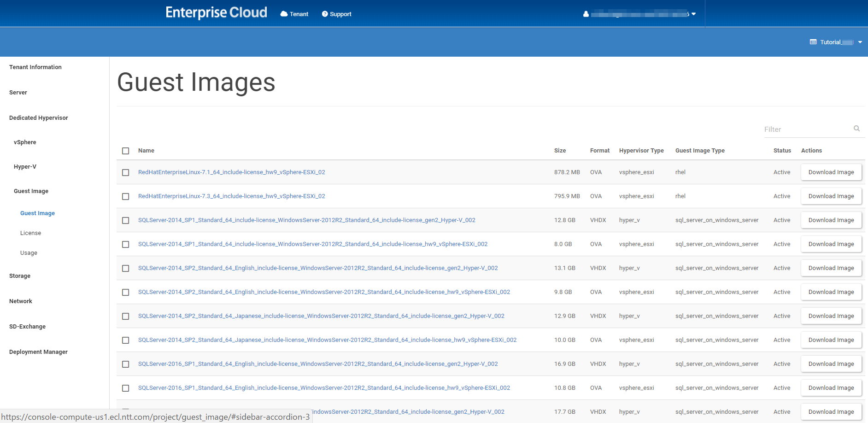Download the RedHatEnterpriseLinux-7.1 image
The width and height of the screenshot is (868, 423).
tap(831, 172)
